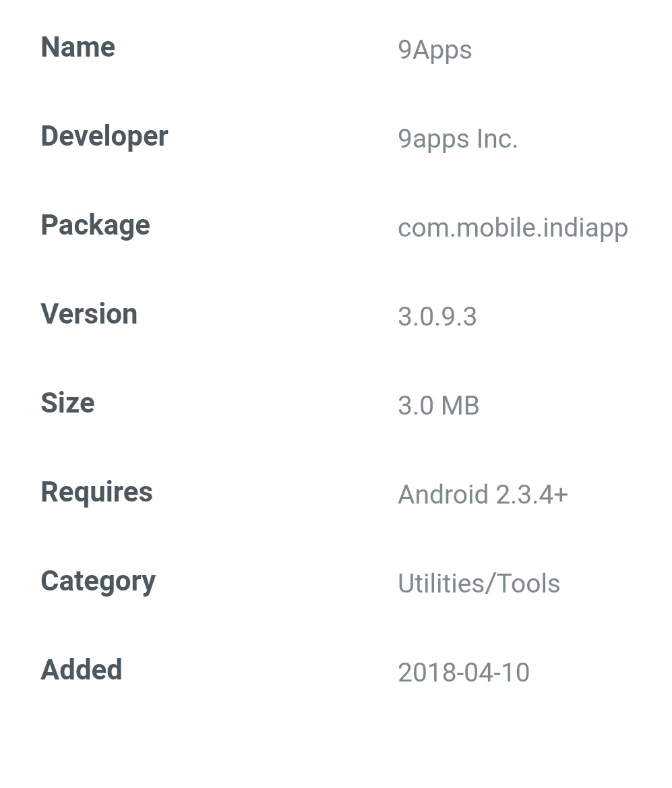
Task: Click the Added label
Action: click(82, 670)
